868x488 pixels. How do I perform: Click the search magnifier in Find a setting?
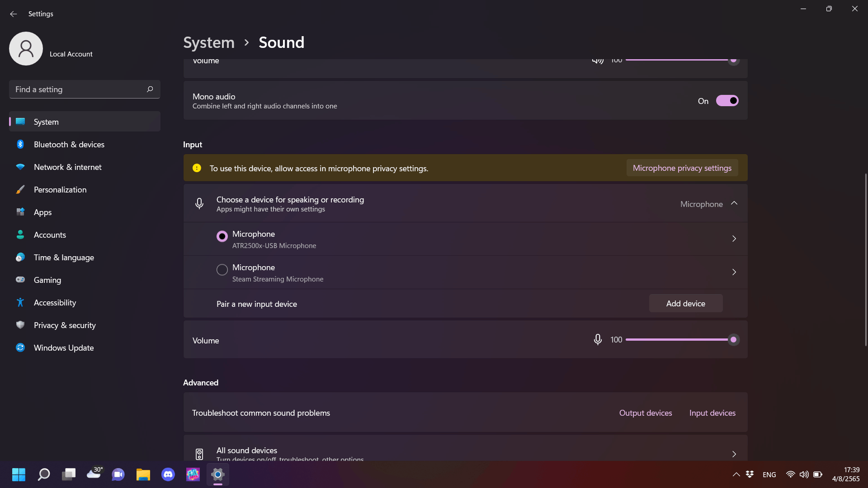click(x=150, y=89)
